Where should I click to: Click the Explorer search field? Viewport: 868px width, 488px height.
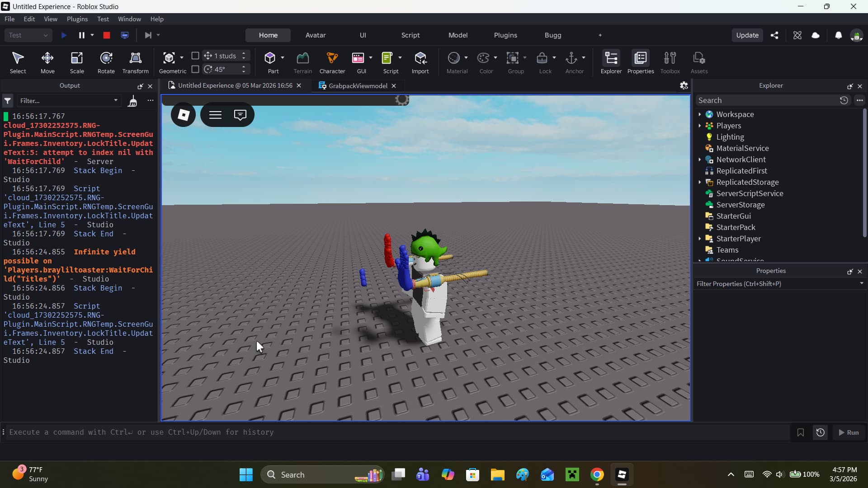(x=766, y=100)
